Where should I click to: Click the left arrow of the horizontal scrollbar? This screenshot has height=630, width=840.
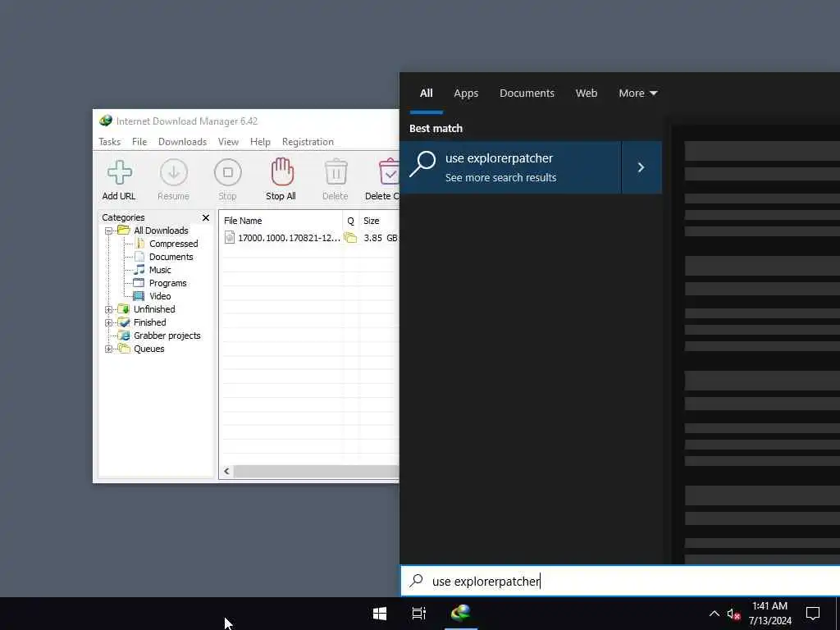(x=226, y=472)
